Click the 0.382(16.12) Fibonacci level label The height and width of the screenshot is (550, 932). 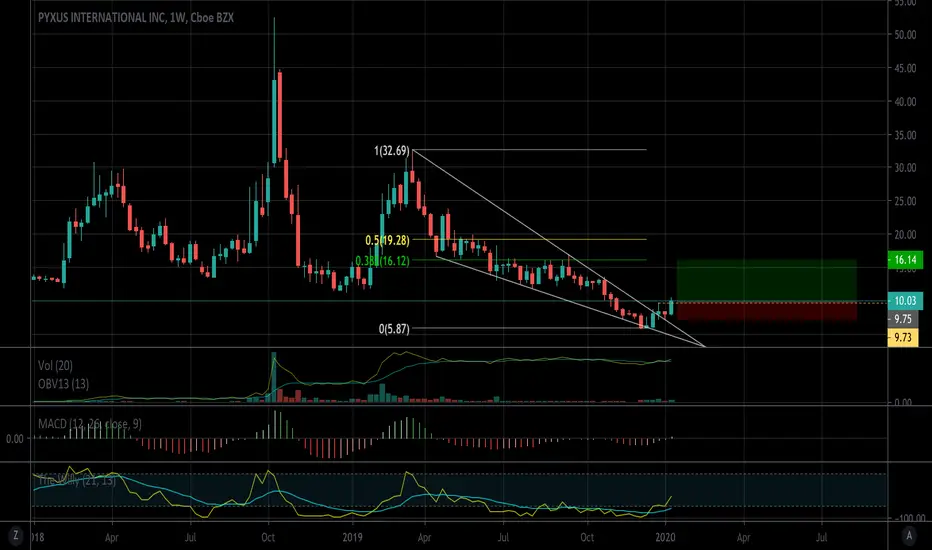coord(382,260)
